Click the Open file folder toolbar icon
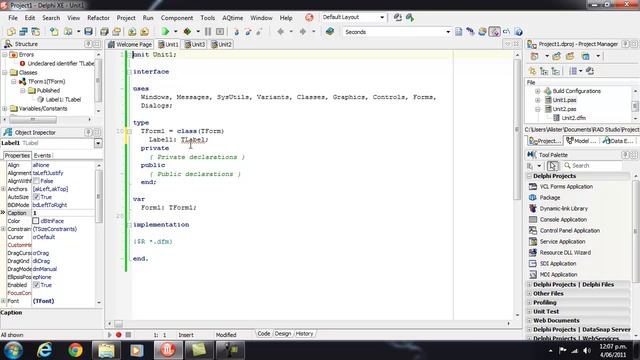 68,31
